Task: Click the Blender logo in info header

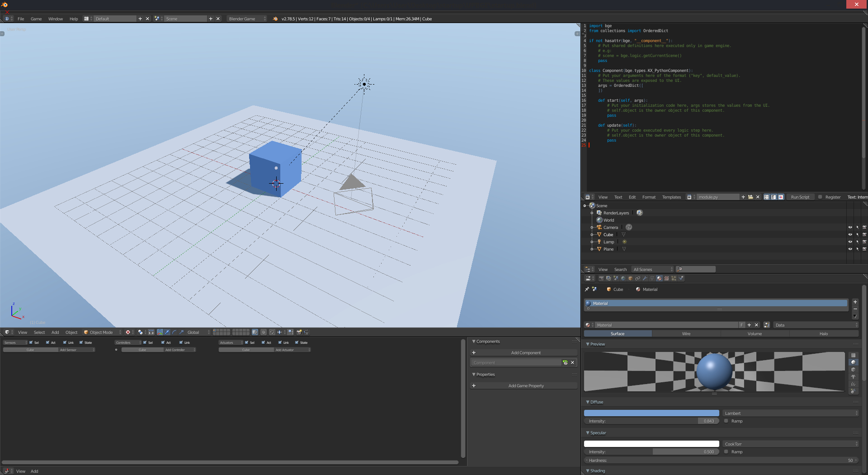Action: click(x=275, y=19)
